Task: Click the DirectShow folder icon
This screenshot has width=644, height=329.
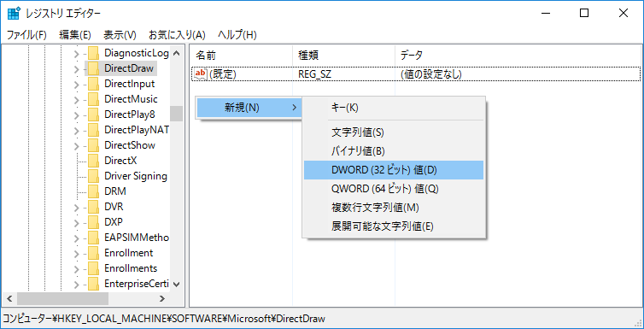Action: [x=94, y=145]
